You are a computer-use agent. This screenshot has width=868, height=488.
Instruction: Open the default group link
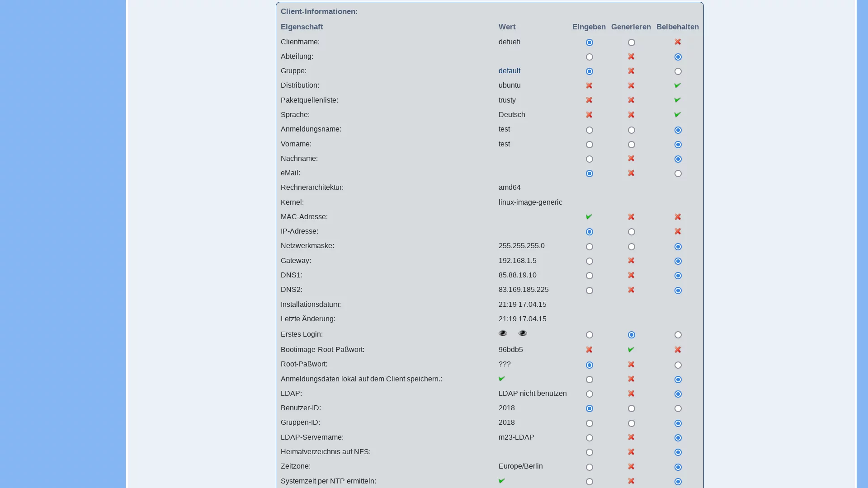(509, 71)
